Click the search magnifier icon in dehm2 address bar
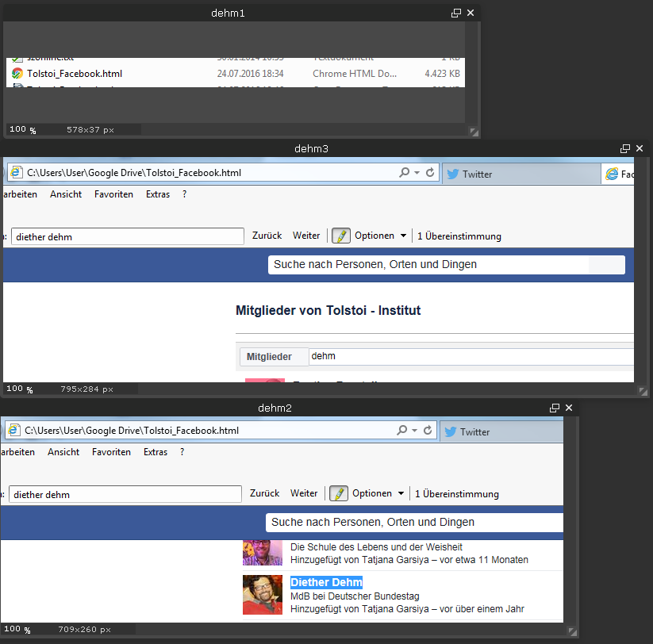Screen dimensions: 653x644 (401, 430)
